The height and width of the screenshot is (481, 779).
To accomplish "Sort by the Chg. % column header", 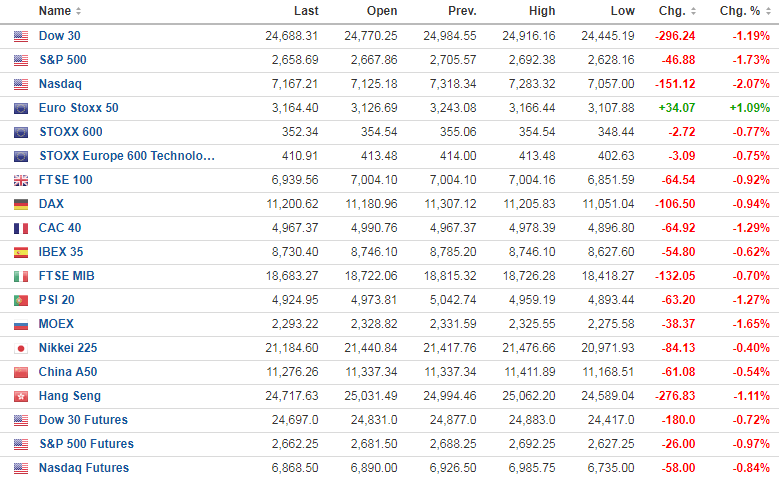I will coord(745,11).
